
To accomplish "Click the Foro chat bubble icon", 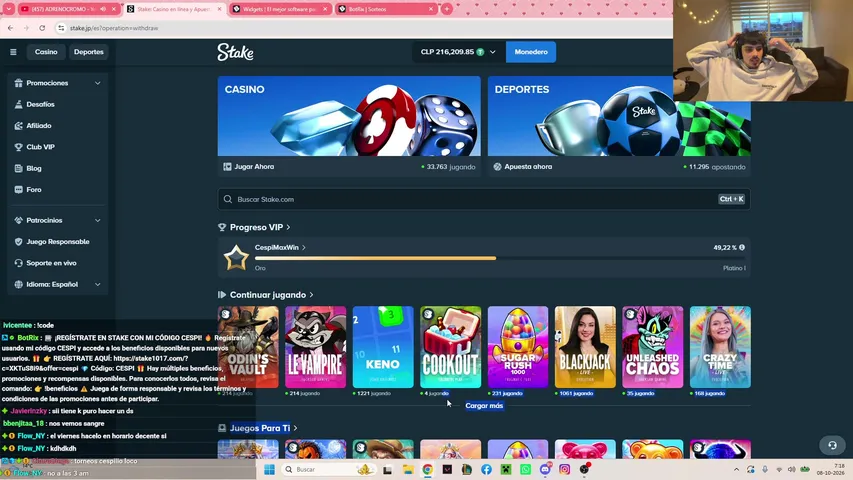I will tap(18, 189).
